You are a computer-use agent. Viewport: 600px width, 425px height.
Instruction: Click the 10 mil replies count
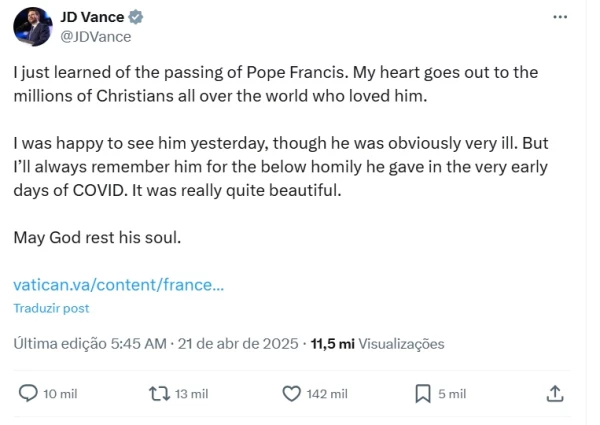(x=61, y=394)
